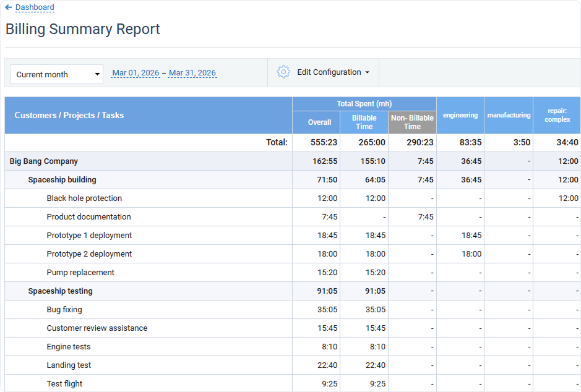The width and height of the screenshot is (581, 392).
Task: Change start date Mar 01, 2026
Action: (x=136, y=72)
